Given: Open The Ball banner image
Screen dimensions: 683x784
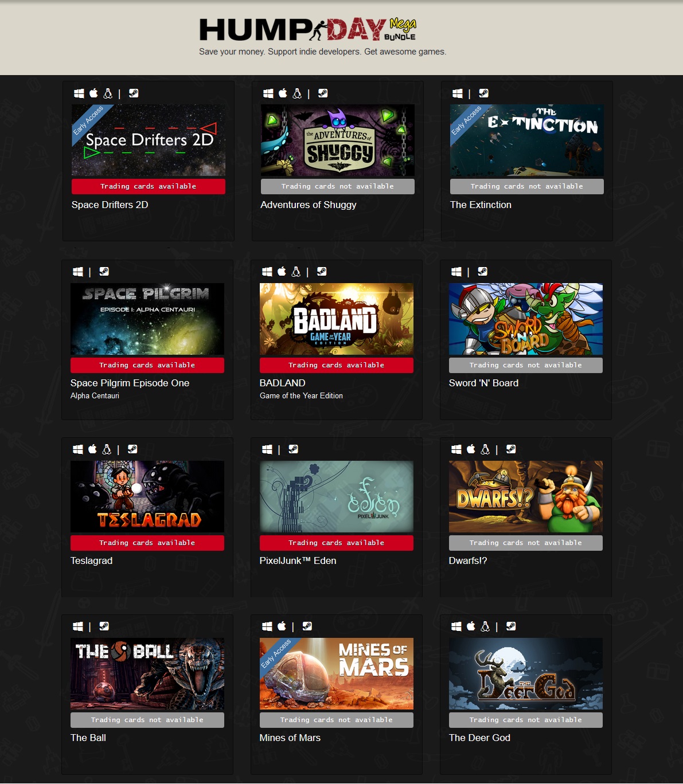Looking at the screenshot, I should 147,673.
